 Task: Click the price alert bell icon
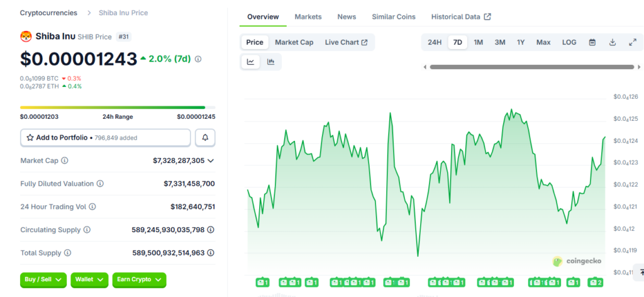[205, 137]
